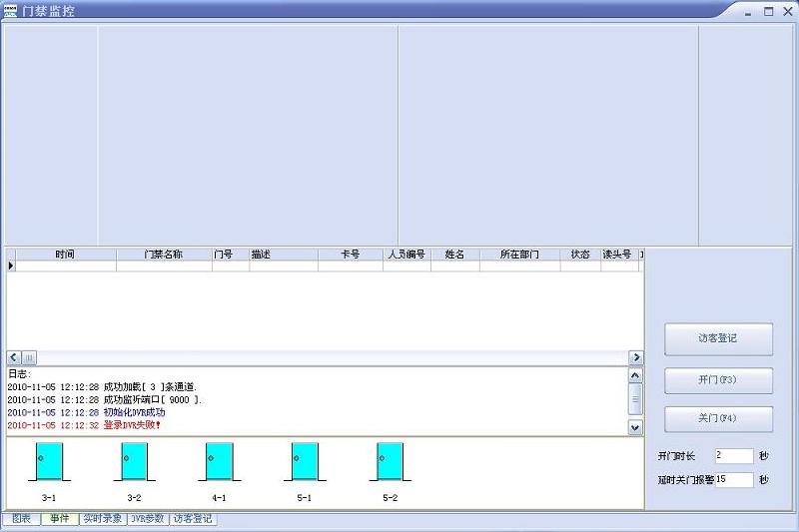Pick the 5-2 door icon
Screen dimensions: 799x532
[390, 463]
